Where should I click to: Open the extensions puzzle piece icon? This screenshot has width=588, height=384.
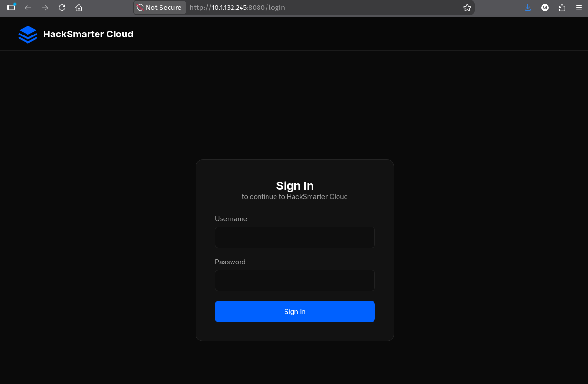562,8
